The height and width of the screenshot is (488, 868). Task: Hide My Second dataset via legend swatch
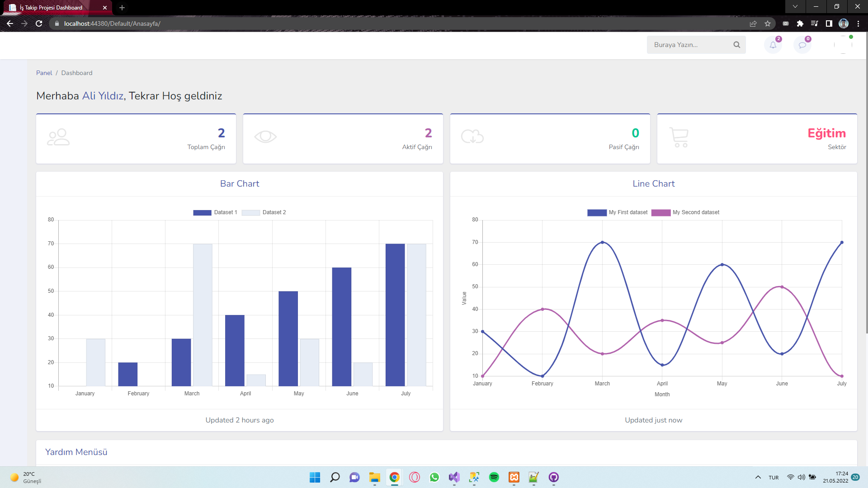[660, 212]
